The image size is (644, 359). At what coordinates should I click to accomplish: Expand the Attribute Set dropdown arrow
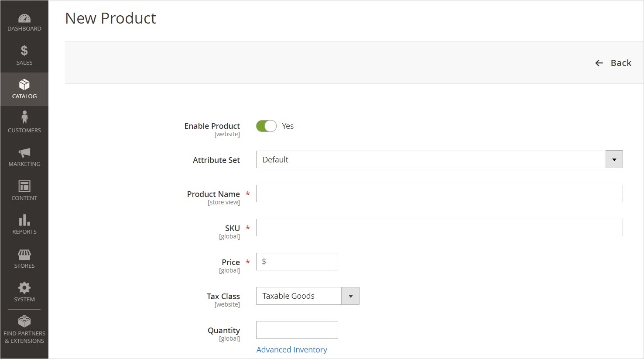[614, 159]
